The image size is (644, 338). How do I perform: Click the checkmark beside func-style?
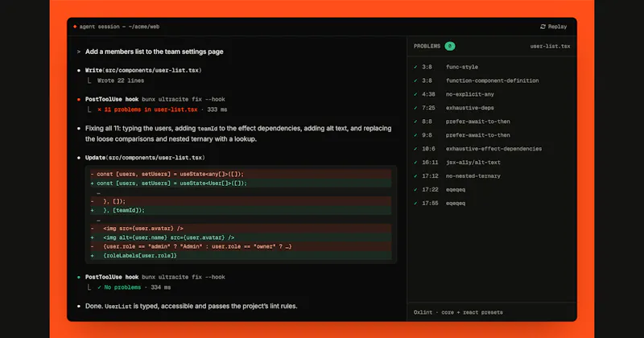415,67
